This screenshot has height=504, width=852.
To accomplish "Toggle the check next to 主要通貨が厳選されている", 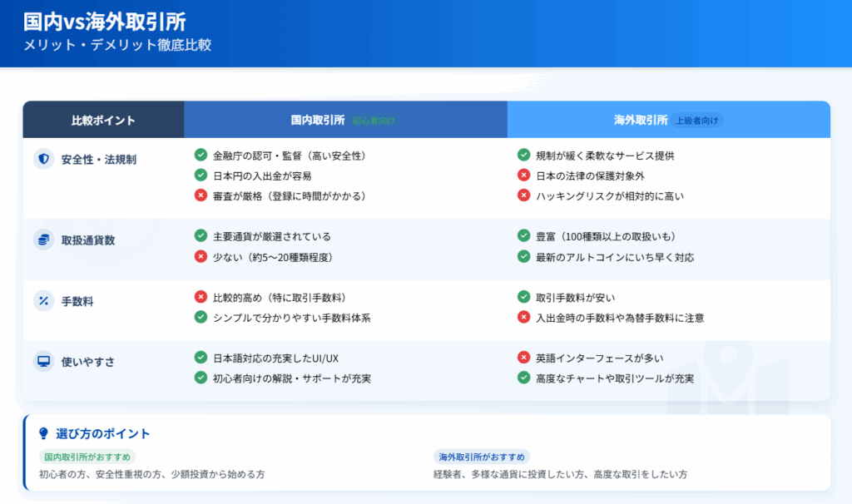I will pos(200,235).
